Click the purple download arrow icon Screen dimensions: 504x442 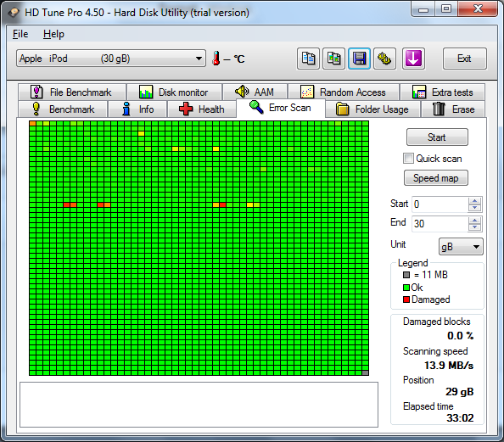[413, 59]
